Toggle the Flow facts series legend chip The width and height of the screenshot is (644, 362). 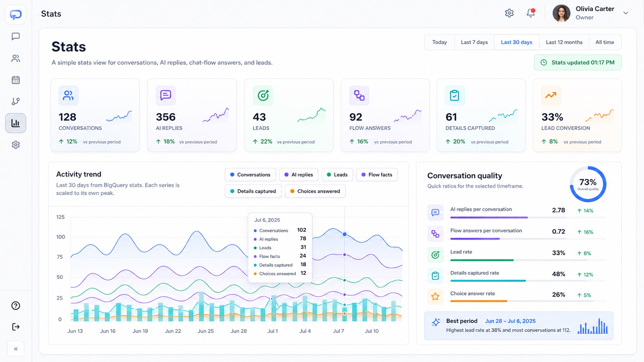click(377, 175)
